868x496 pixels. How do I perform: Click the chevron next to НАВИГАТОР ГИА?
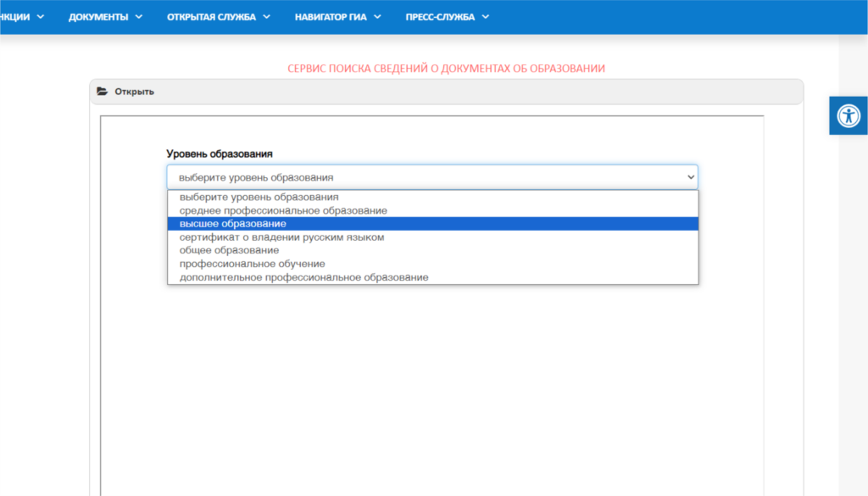pos(377,17)
